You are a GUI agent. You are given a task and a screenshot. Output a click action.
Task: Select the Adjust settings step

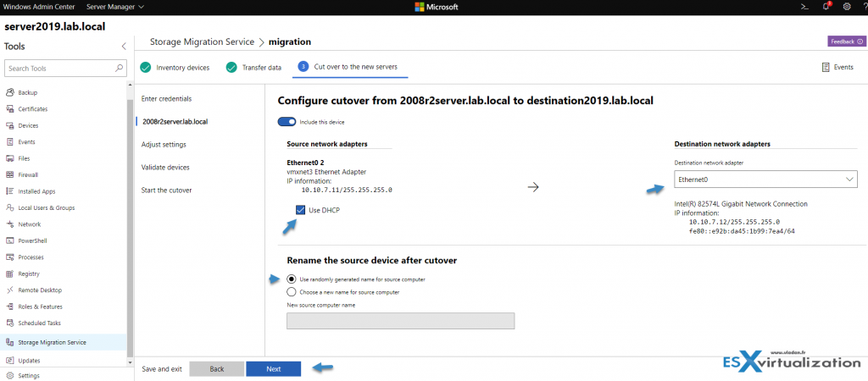coord(164,145)
